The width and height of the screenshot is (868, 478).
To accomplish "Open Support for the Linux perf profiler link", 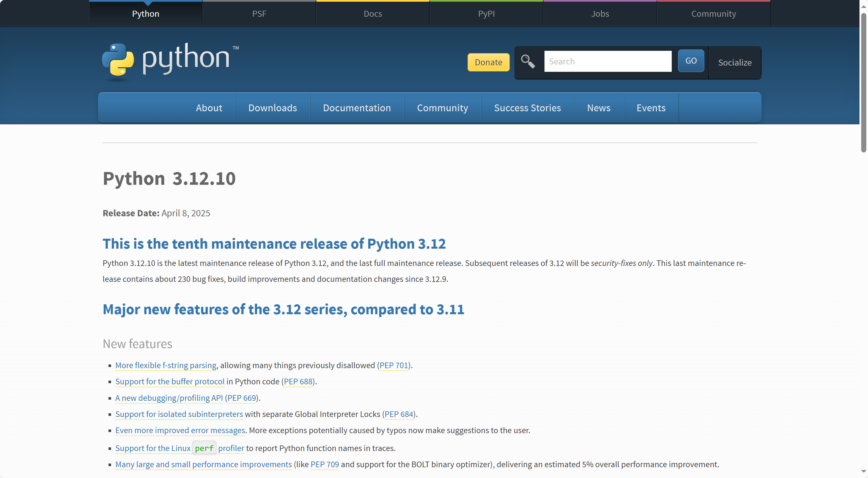I will click(x=180, y=448).
